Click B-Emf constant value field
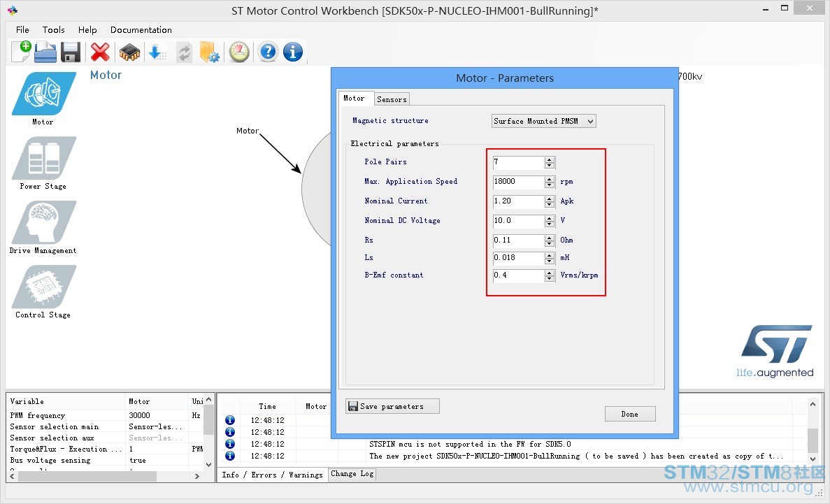Image resolution: width=830 pixels, height=504 pixels. pos(519,275)
